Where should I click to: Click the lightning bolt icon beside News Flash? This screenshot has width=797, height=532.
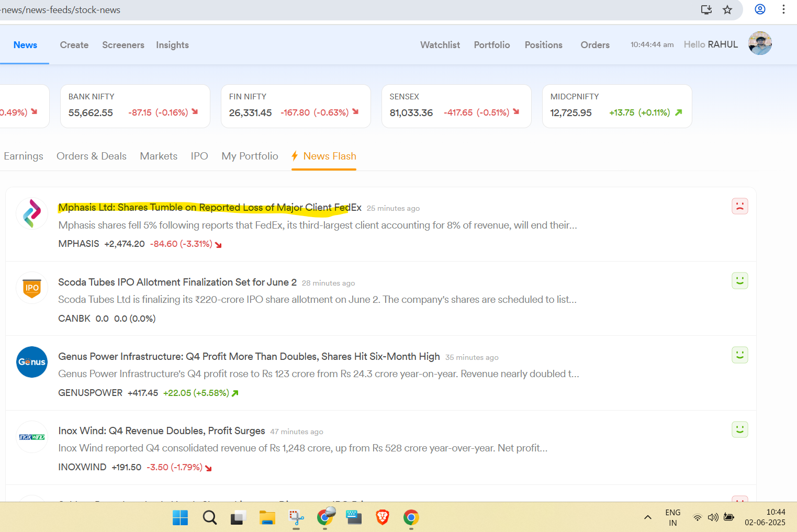tap(295, 156)
